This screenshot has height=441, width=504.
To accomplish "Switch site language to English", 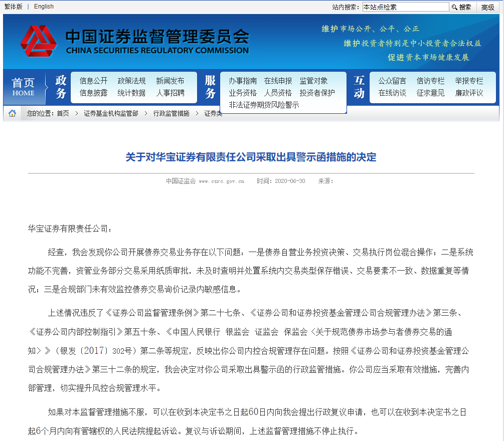I will (x=44, y=7).
